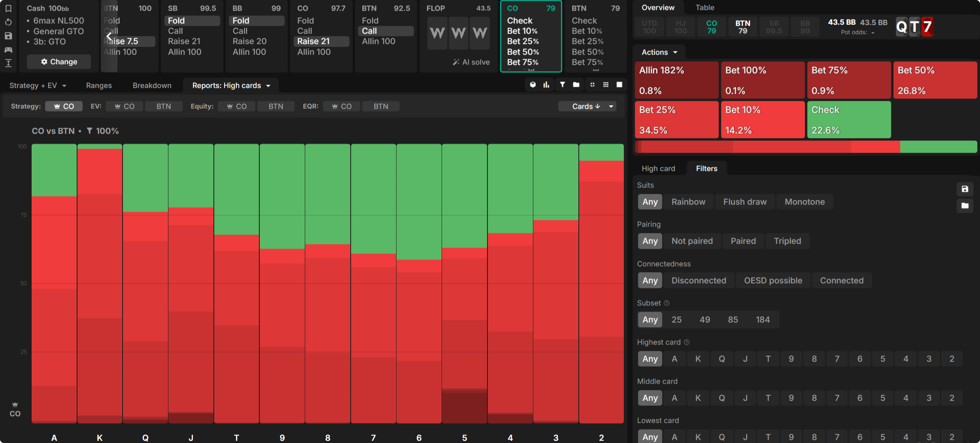This screenshot has width=980, height=443.
Task: Select the Monotone suits filter
Action: pos(805,202)
